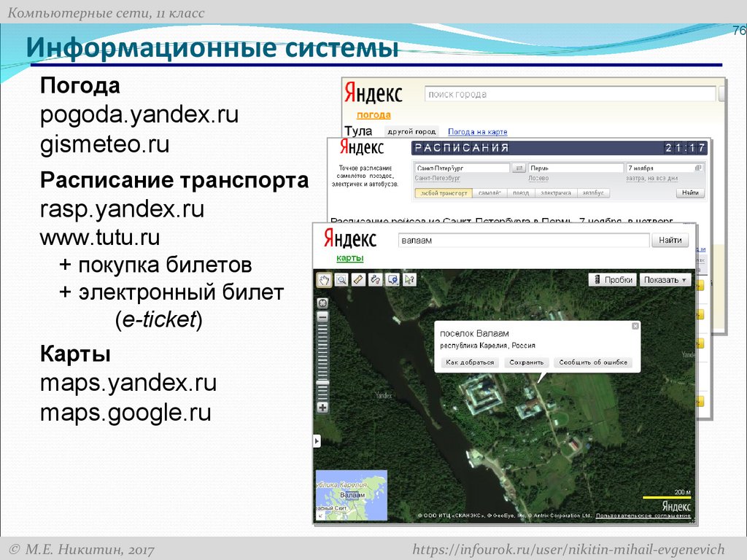Click the orange погода service link
Screen dimensions: 747x560
[373, 114]
